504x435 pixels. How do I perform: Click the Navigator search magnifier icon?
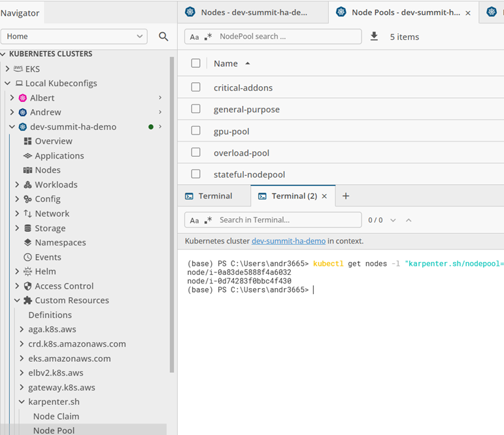(163, 37)
